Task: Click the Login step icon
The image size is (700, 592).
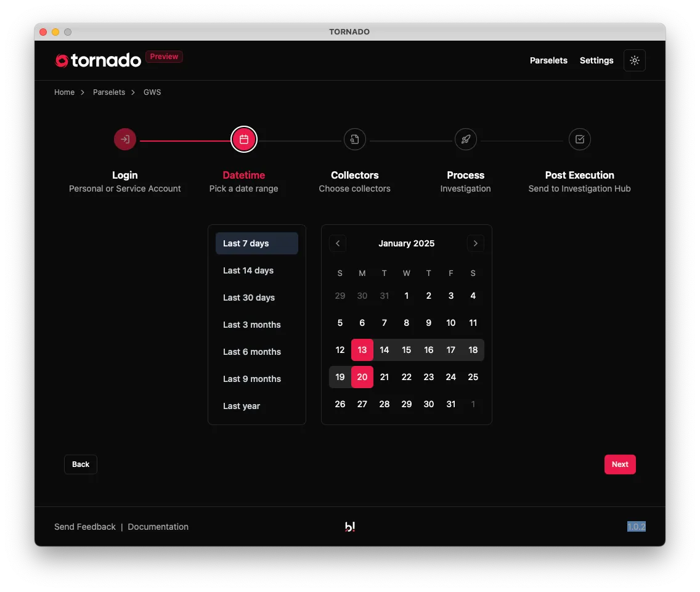Action: point(125,139)
